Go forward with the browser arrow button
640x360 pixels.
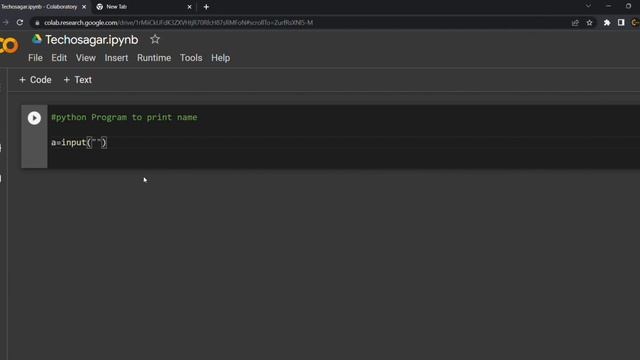(x=5, y=22)
